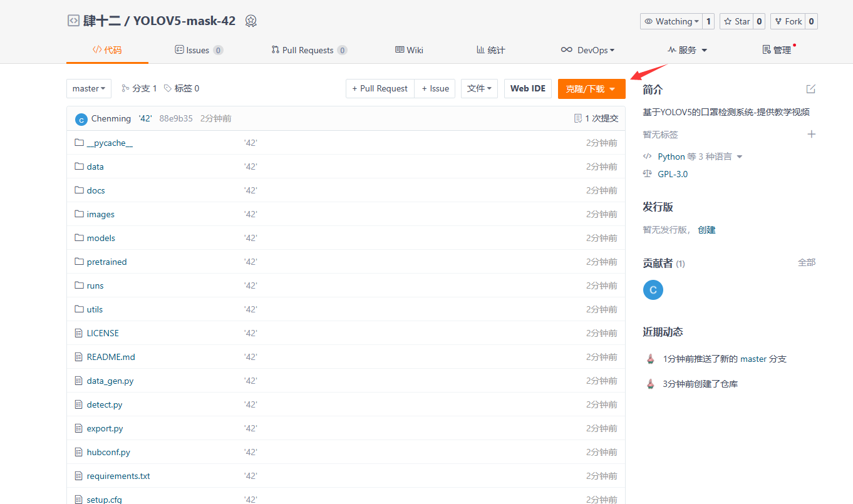The width and height of the screenshot is (853, 504).
Task: Open the 肆十二 owner link
Action: (103, 21)
